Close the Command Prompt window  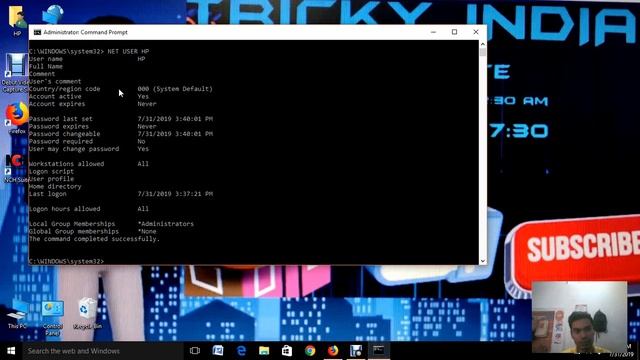(x=476, y=32)
